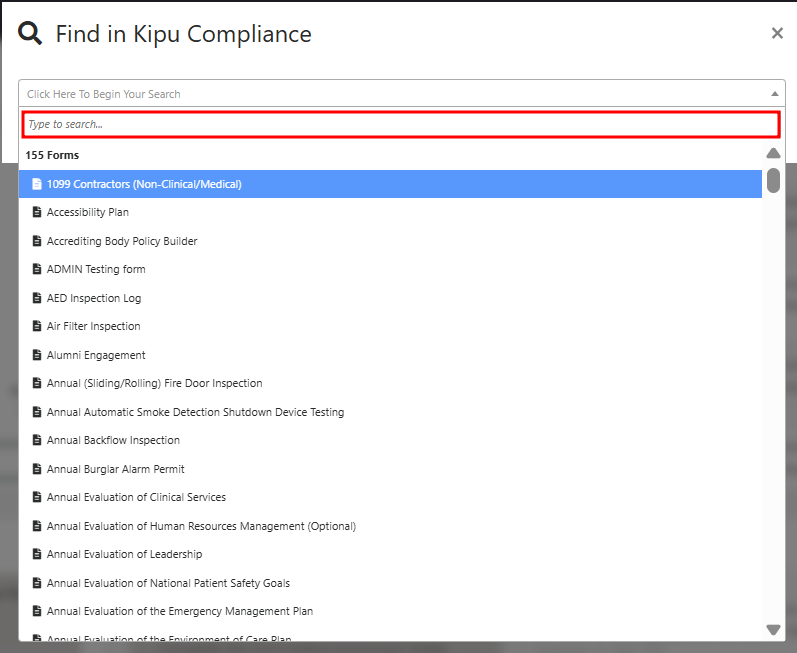Click document icon beside ADMIN Testing form
797x653 pixels.
tap(37, 269)
